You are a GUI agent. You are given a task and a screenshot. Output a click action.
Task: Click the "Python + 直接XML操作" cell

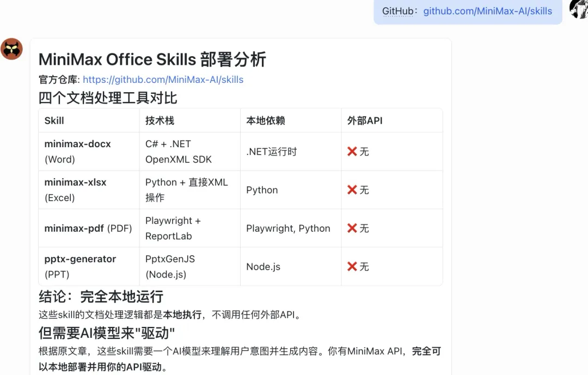coord(190,190)
